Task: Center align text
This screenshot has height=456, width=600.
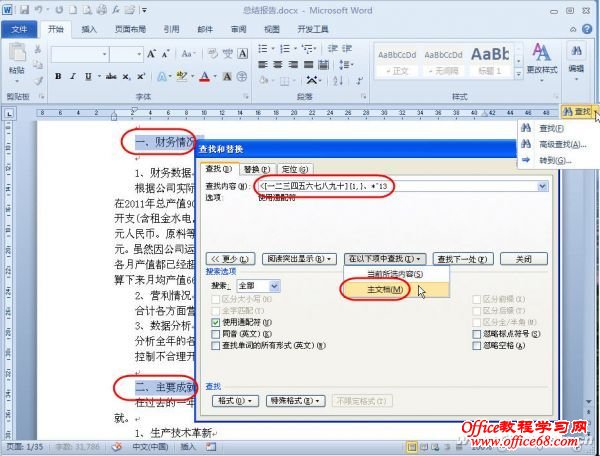Action: pyautogui.click(x=278, y=65)
